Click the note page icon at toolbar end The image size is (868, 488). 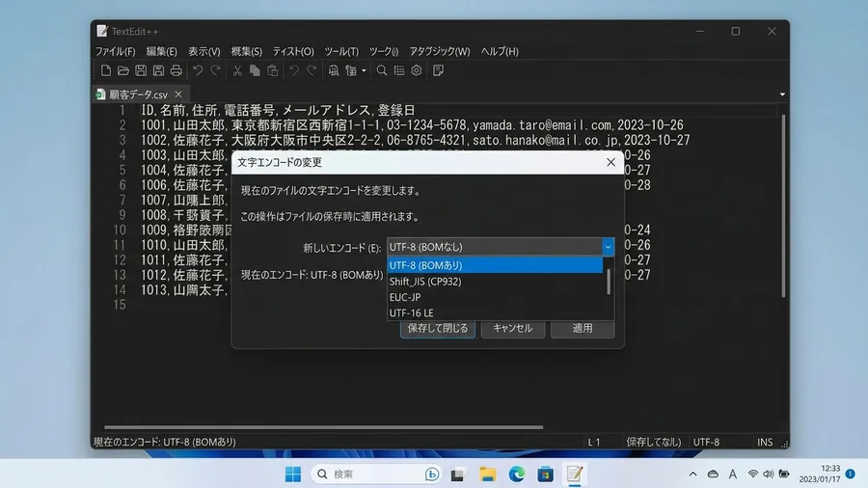click(x=438, y=70)
